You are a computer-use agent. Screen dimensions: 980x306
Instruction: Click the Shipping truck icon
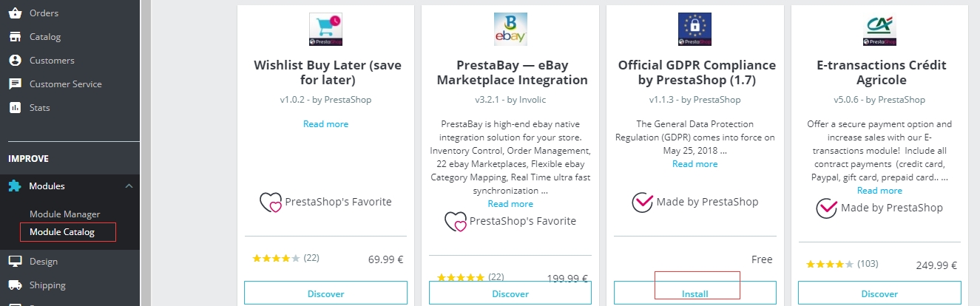[14, 285]
